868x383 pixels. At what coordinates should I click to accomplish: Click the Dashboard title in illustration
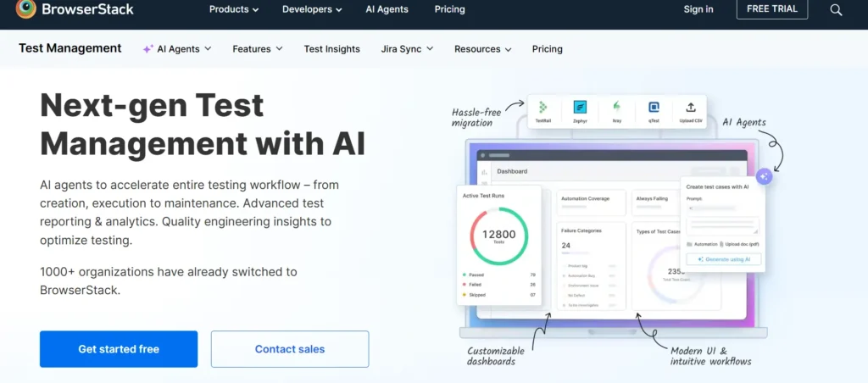pos(512,171)
